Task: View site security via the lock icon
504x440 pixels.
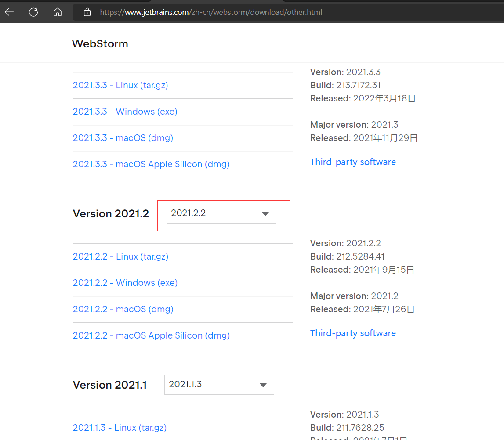Action: pyautogui.click(x=87, y=12)
